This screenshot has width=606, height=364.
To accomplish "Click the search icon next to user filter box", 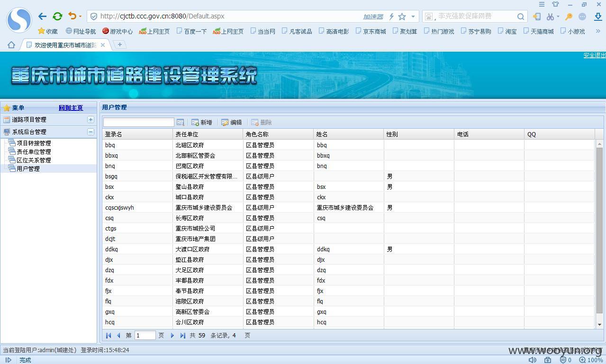I will pos(180,122).
